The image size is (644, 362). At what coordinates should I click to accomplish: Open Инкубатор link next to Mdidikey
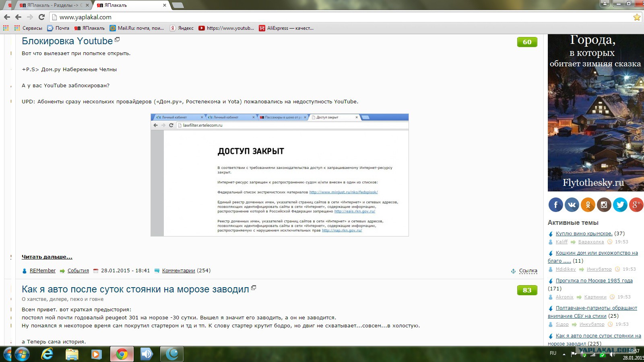pos(599,269)
